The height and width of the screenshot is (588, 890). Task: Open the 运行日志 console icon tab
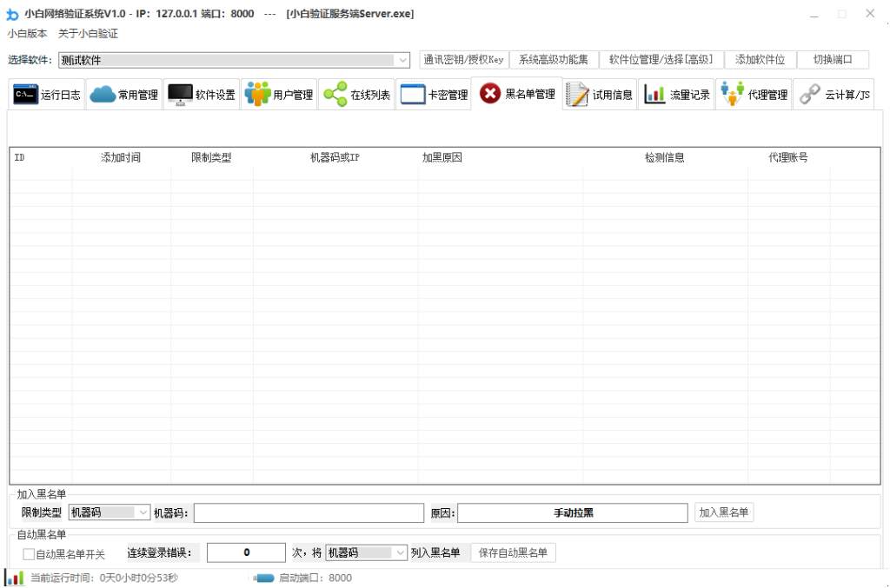coord(26,95)
